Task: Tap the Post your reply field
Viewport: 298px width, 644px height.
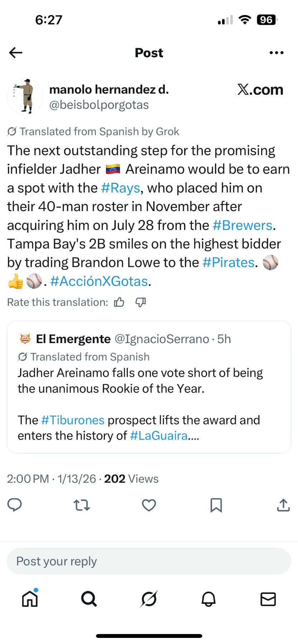Action: coord(149,561)
